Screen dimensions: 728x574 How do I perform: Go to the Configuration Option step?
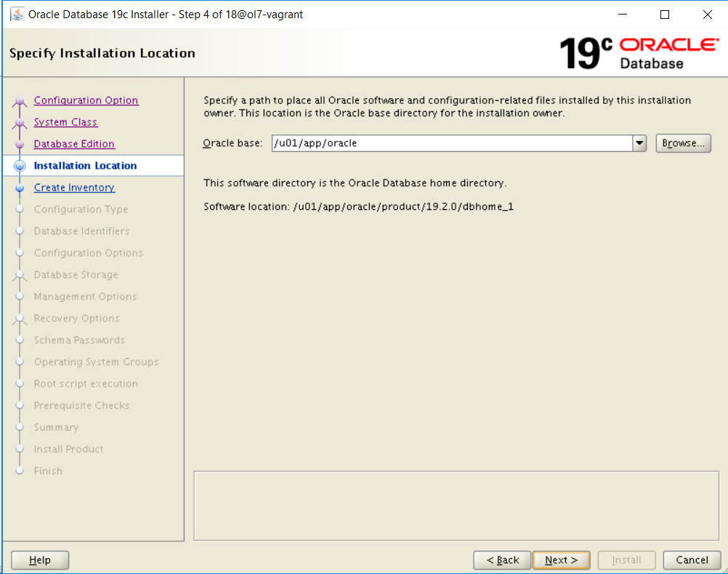(x=86, y=100)
